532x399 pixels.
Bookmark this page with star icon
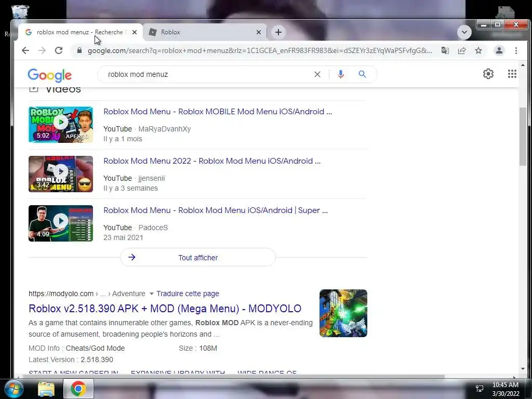click(x=478, y=50)
